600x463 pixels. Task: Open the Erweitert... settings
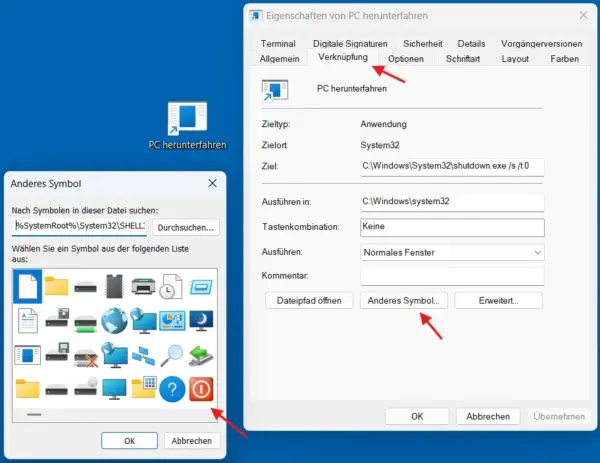(x=498, y=301)
